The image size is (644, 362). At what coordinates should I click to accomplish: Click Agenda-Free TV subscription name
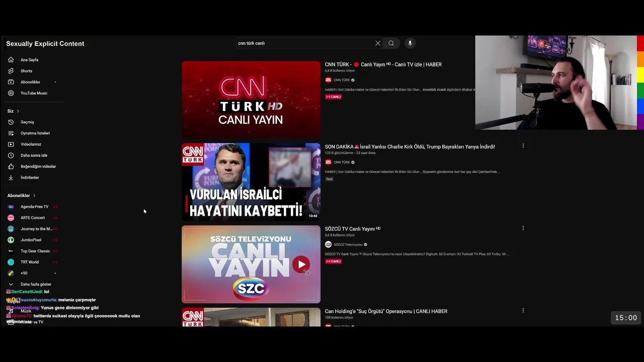click(34, 207)
